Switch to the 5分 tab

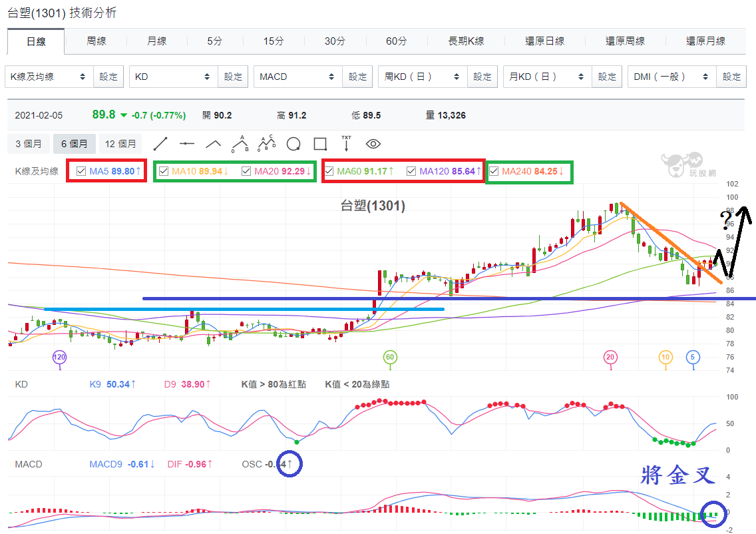pyautogui.click(x=214, y=41)
